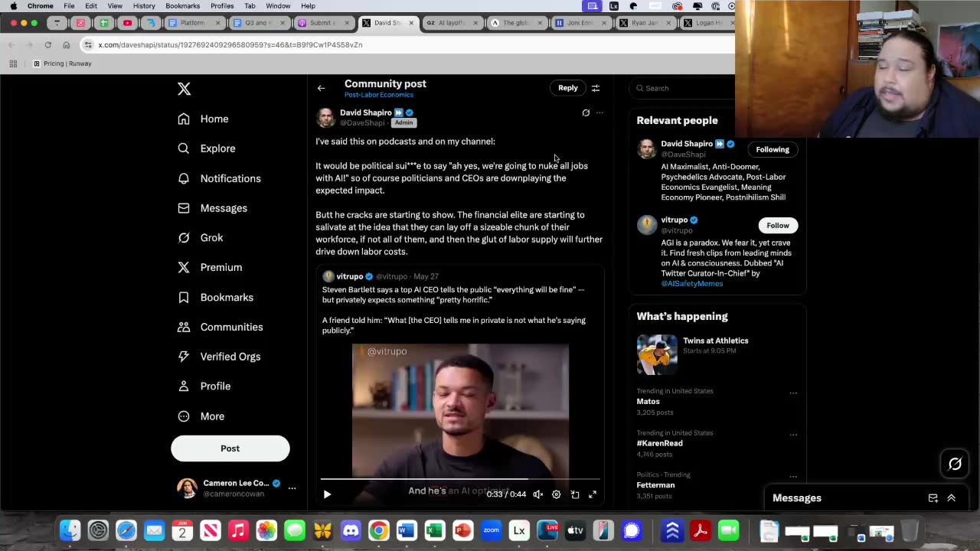The width and height of the screenshot is (980, 551).
Task: Click the #KarenRead trending topic
Action: pyautogui.click(x=660, y=443)
